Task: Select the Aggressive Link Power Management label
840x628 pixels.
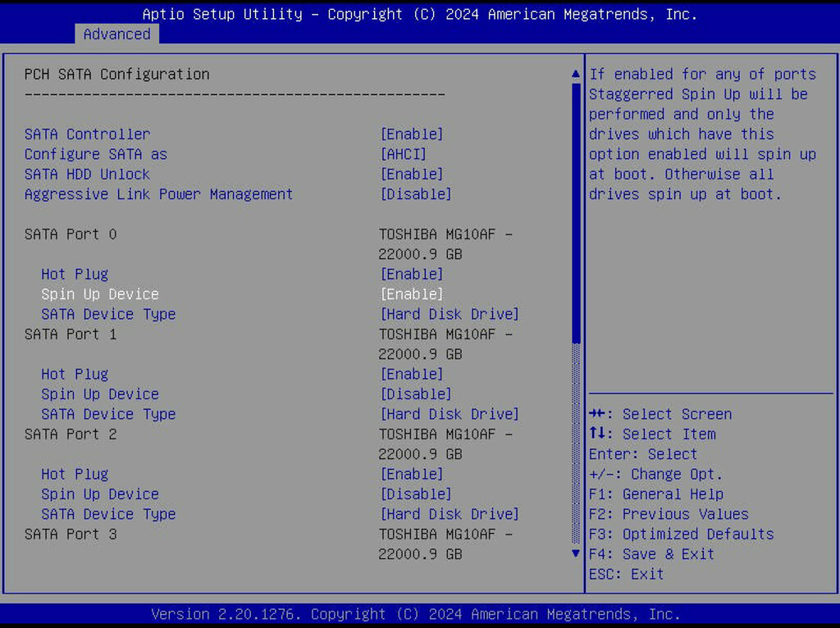Action: [x=158, y=194]
